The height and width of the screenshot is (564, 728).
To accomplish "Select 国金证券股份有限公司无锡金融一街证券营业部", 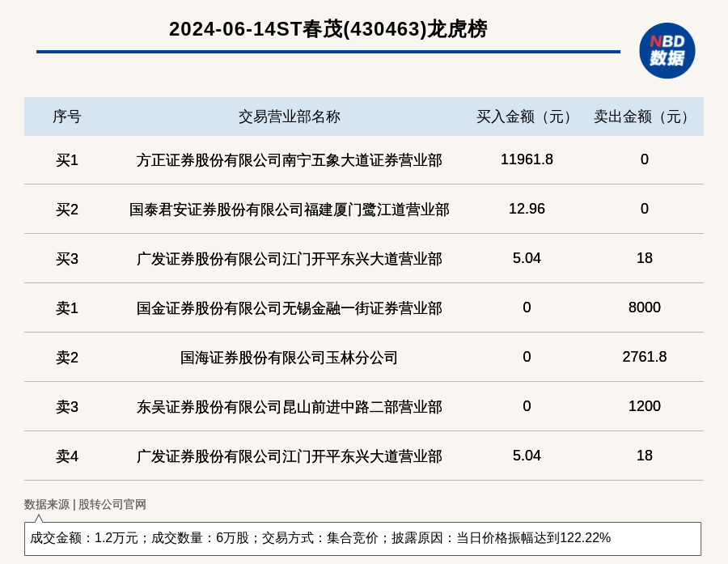I will pyautogui.click(x=290, y=308).
